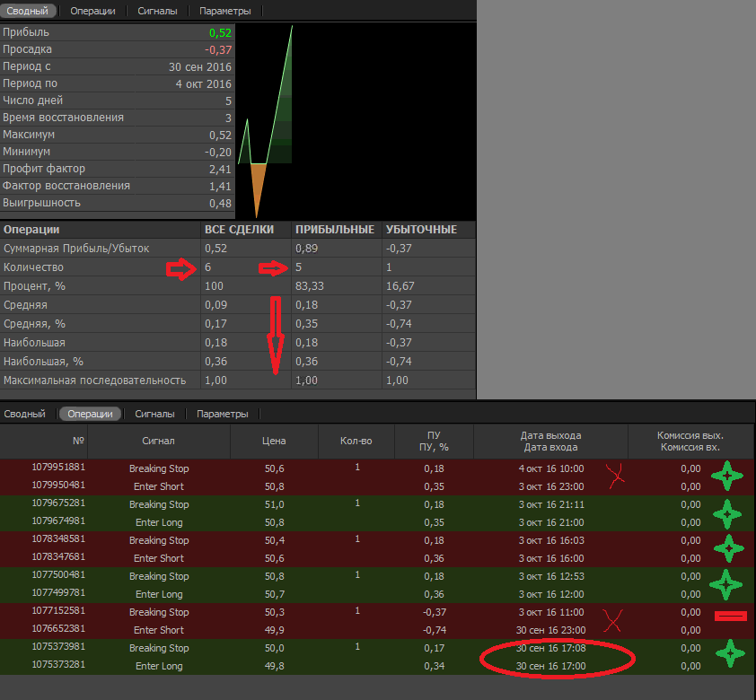Open the top Сигналы tab
The image size is (756, 700).
[x=157, y=11]
